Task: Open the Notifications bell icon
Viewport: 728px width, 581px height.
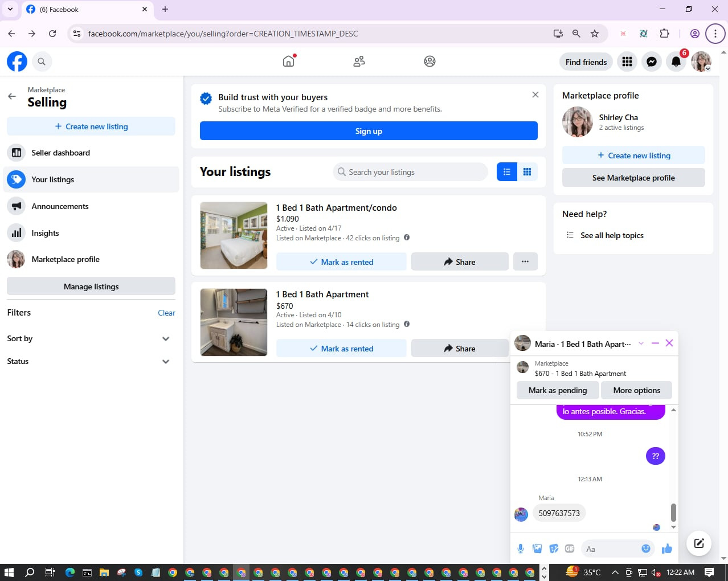Action: click(x=676, y=62)
